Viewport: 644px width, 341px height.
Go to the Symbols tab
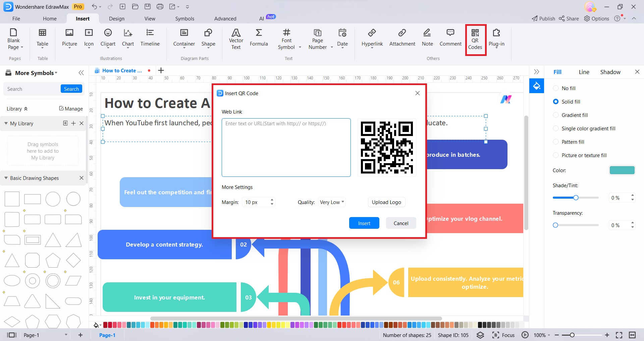click(x=185, y=19)
